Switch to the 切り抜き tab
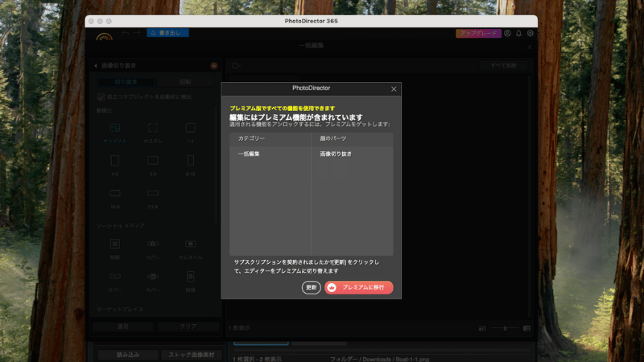 (126, 82)
